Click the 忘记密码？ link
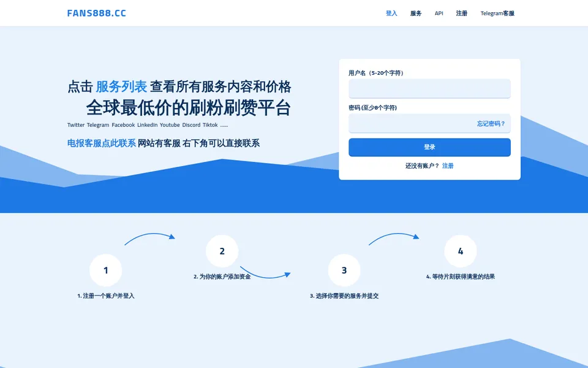Image resolution: width=588 pixels, height=368 pixels. [x=491, y=123]
